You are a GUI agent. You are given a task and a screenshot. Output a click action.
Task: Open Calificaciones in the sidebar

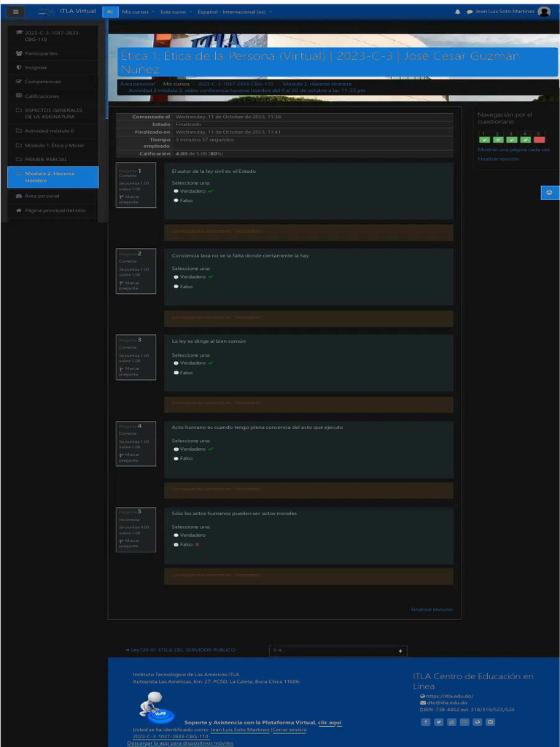click(x=42, y=96)
